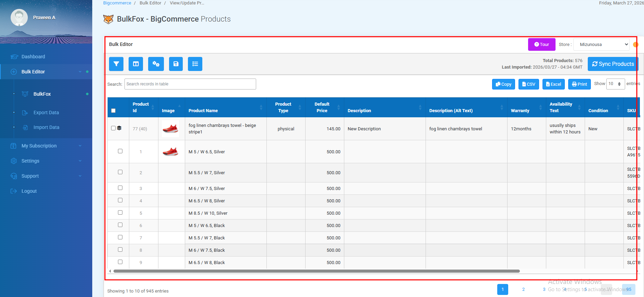This screenshot has height=297, width=644.
Task: Print the products table
Action: (580, 84)
